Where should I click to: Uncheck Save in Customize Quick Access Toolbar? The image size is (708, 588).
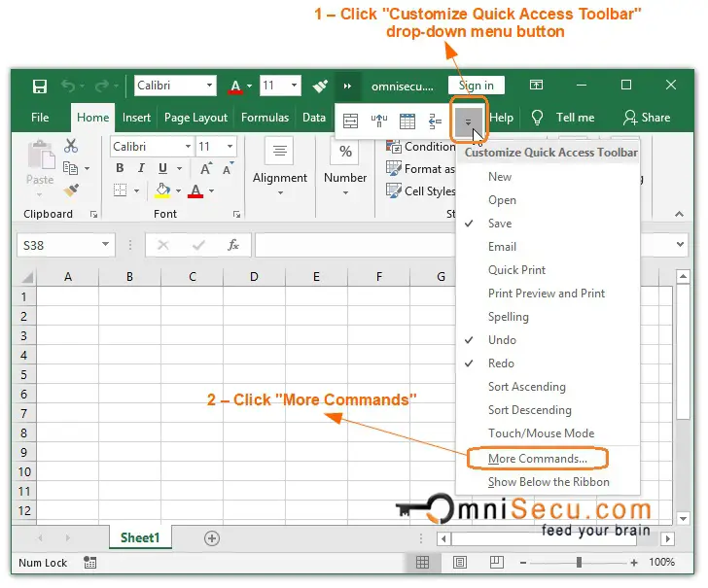coord(500,224)
